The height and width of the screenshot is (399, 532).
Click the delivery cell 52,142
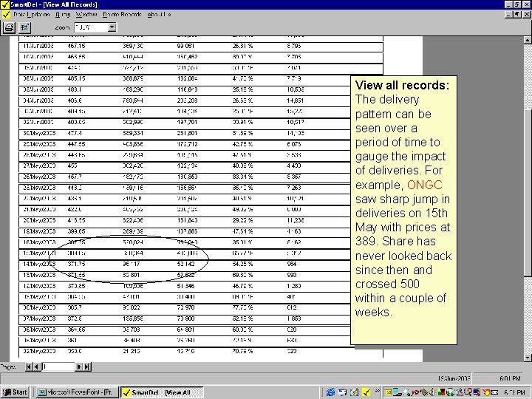point(186,264)
